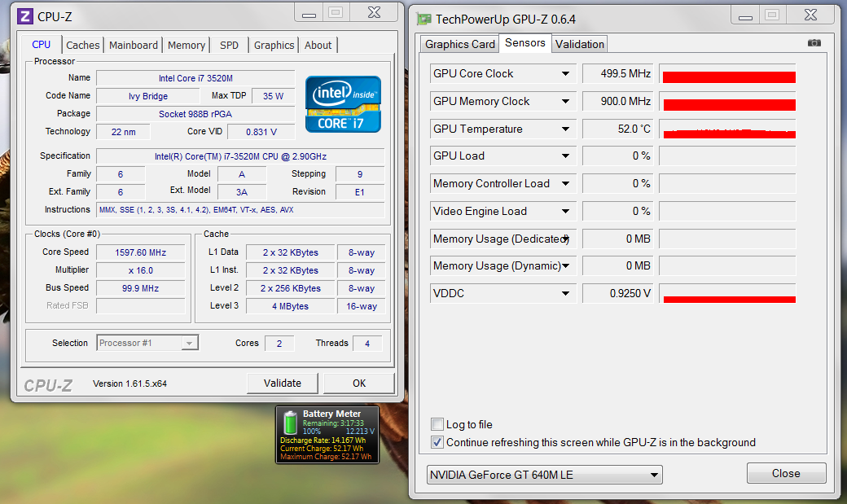Click the Package value Socket 988B rPGA
The width and height of the screenshot is (847, 504).
click(x=195, y=114)
